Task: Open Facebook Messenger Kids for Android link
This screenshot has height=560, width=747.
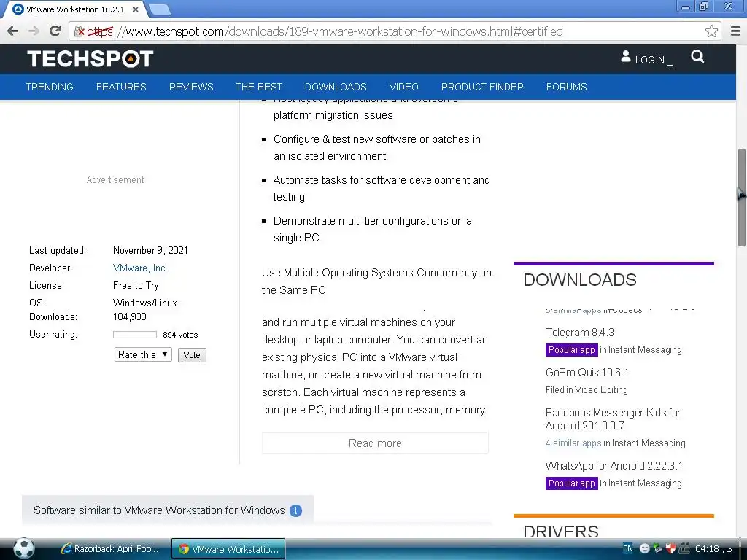Action: click(x=613, y=419)
